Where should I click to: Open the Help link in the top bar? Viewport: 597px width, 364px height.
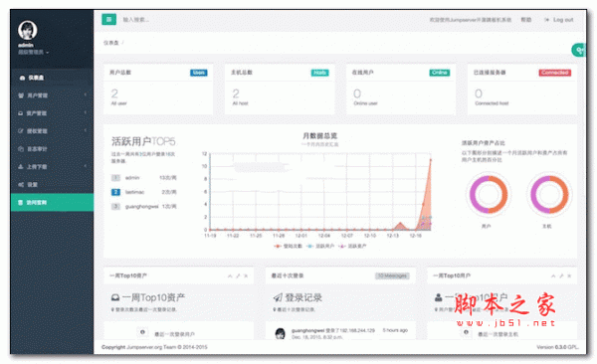tap(525, 20)
